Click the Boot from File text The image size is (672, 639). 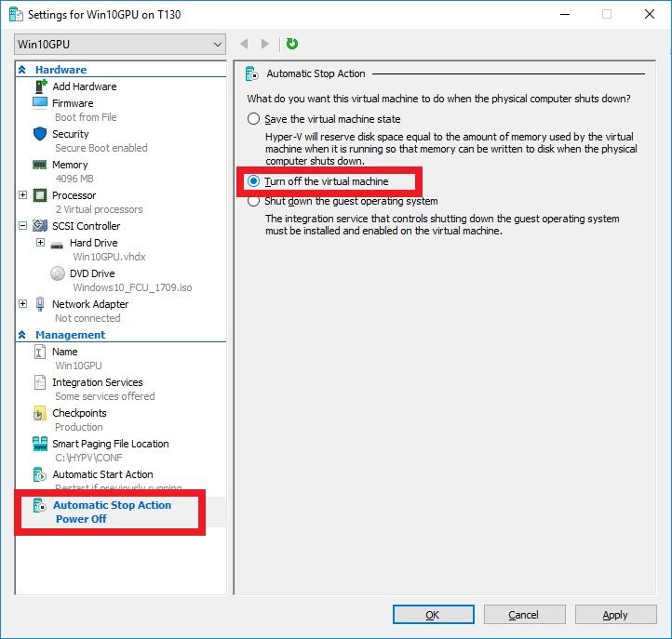(x=86, y=117)
